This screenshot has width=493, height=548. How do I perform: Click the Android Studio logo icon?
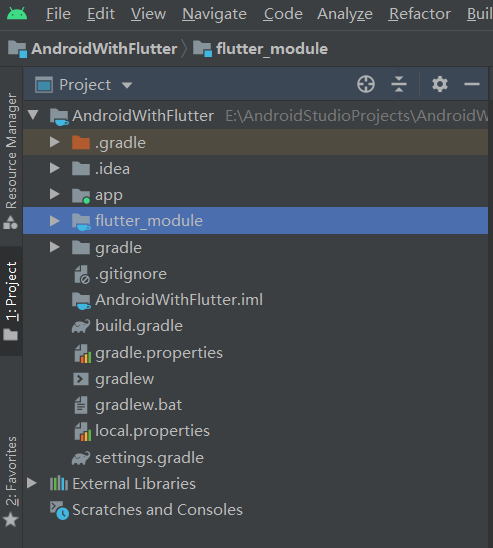point(17,14)
